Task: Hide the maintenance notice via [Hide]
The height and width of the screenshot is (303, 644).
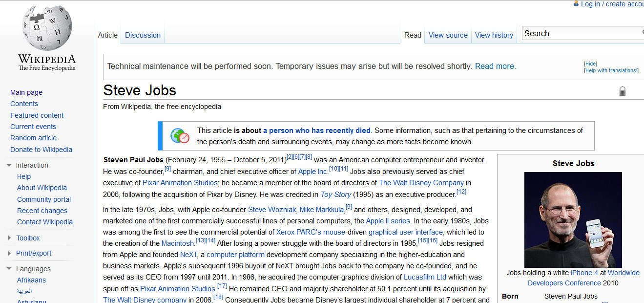Action: coord(590,64)
